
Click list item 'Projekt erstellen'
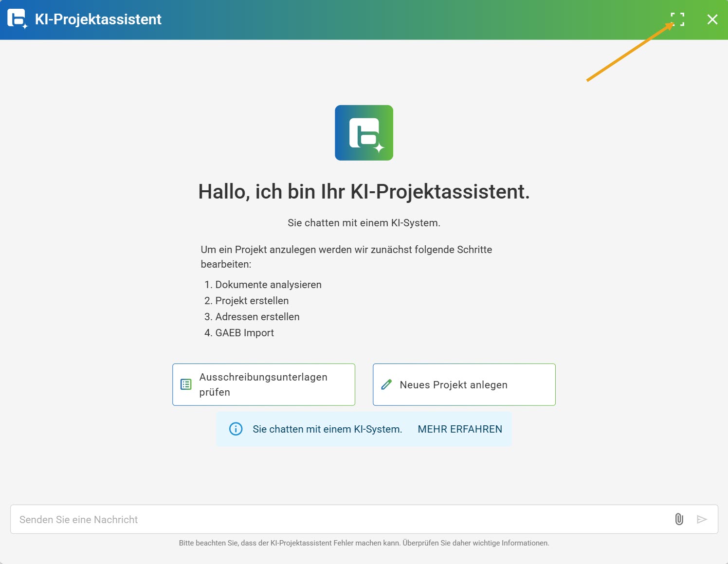[x=252, y=301]
